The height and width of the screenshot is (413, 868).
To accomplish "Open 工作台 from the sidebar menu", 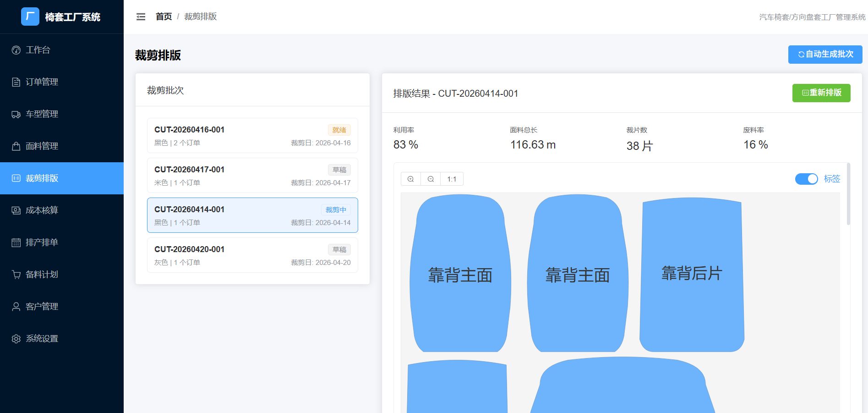I will coord(62,50).
